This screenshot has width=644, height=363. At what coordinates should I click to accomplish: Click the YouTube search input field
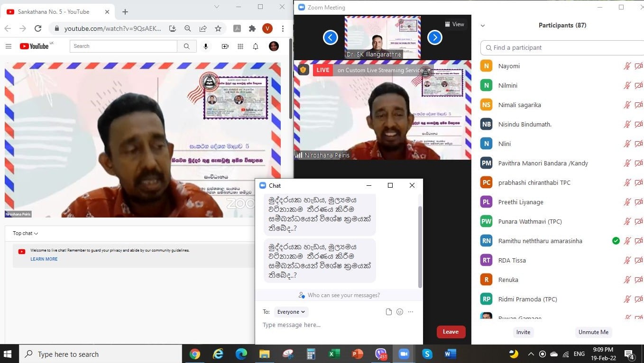(123, 46)
